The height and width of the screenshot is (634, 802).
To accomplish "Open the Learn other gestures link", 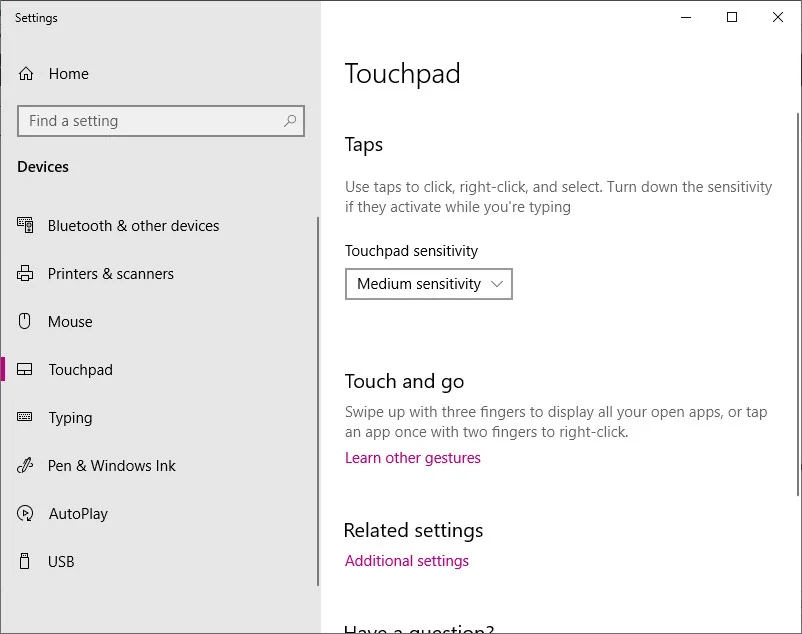I will pyautogui.click(x=413, y=458).
